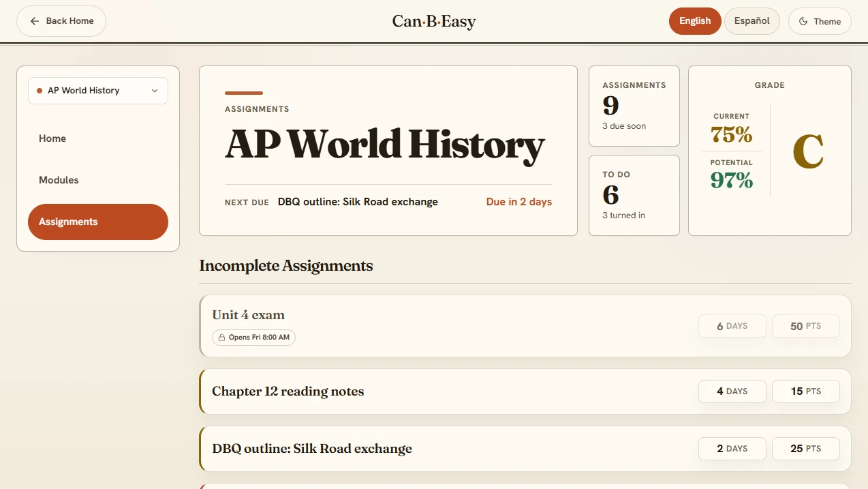Click the letter grade C
This screenshot has width=868, height=489.
[809, 151]
